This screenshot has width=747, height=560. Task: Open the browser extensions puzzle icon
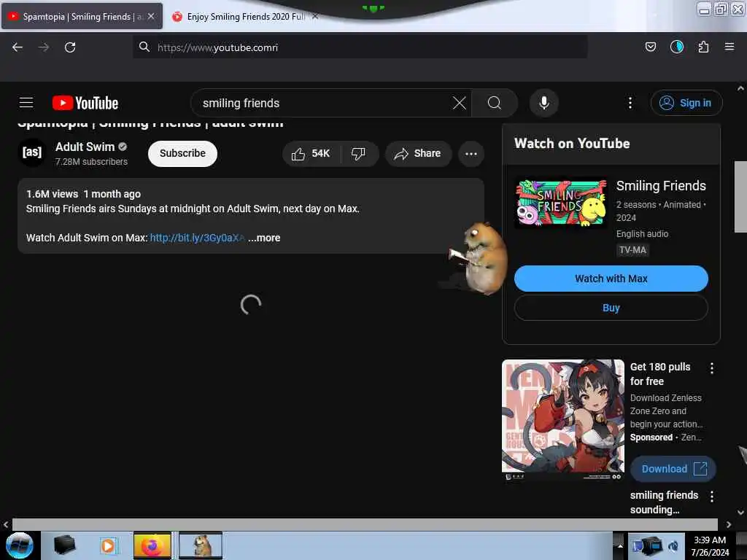tap(703, 47)
